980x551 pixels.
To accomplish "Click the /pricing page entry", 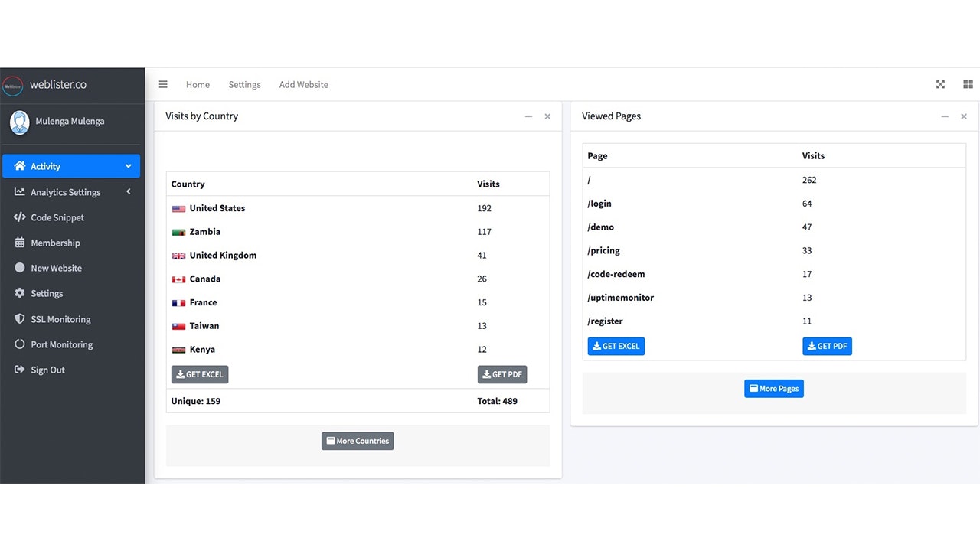I will pos(603,250).
